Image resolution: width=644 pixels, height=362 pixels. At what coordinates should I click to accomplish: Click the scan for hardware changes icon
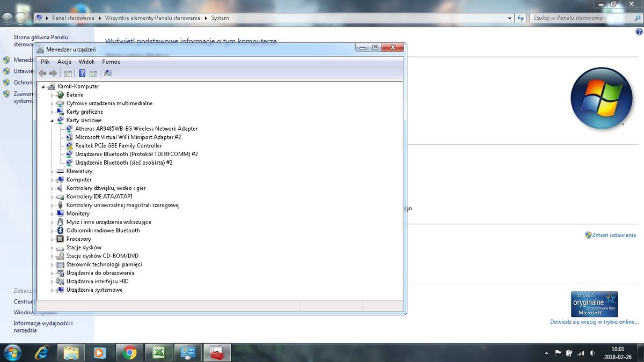[108, 73]
